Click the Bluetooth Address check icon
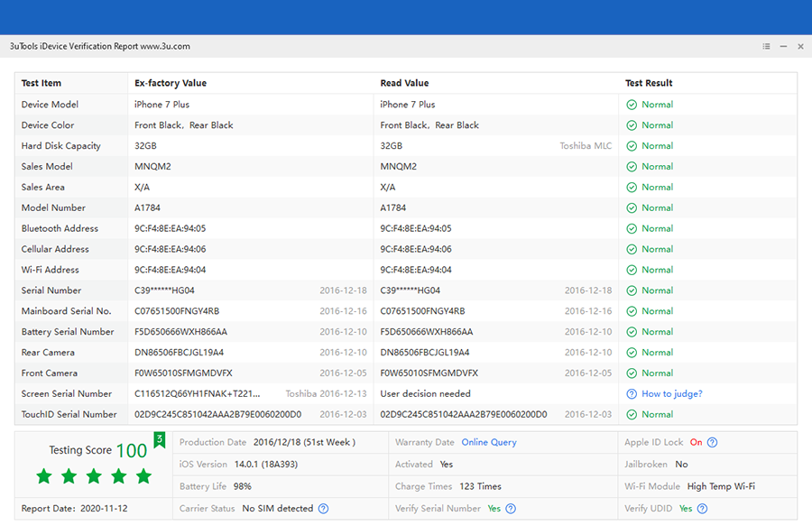The height and width of the screenshot is (525, 812). [632, 229]
